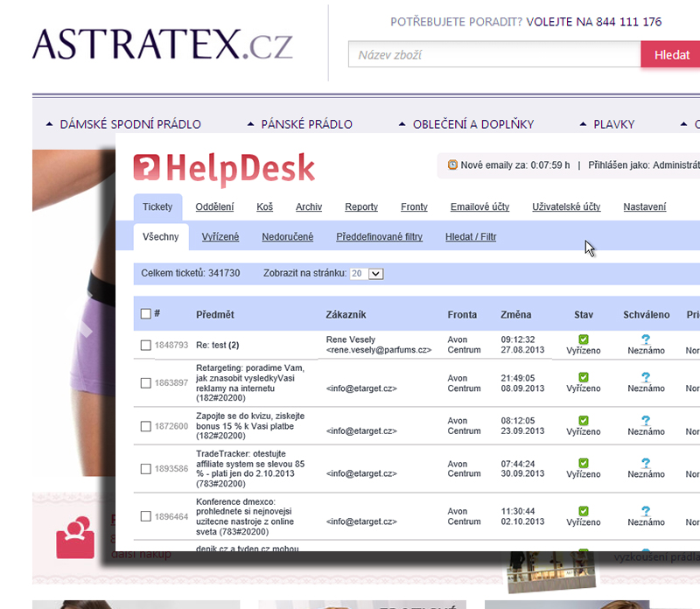The width and height of the screenshot is (700, 609).
Task: Open ticket 'Zapojte se do kvizu'
Action: click(x=250, y=425)
